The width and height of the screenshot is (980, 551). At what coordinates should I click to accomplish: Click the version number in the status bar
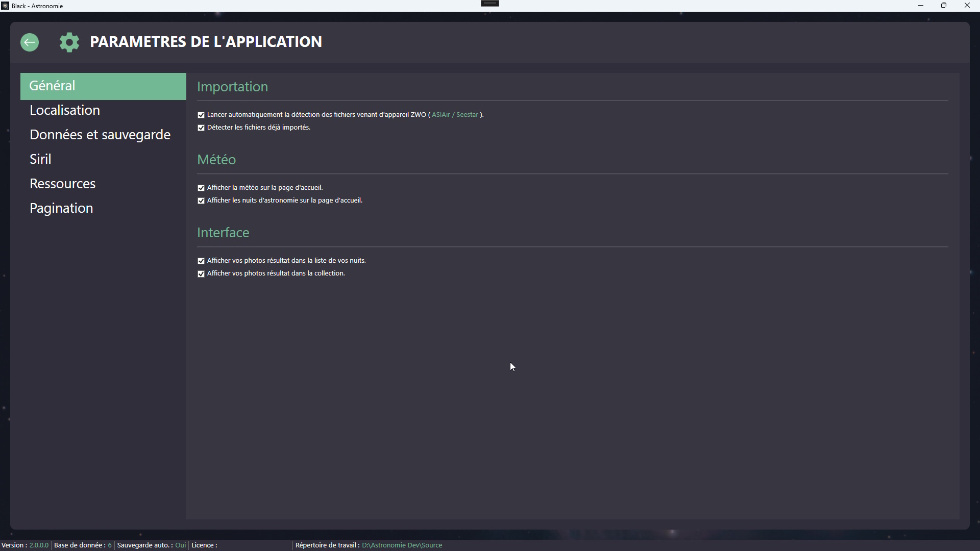click(39, 545)
